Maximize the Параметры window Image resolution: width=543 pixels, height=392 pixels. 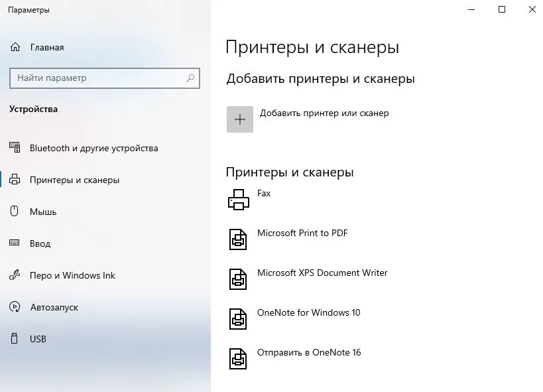click(x=502, y=10)
